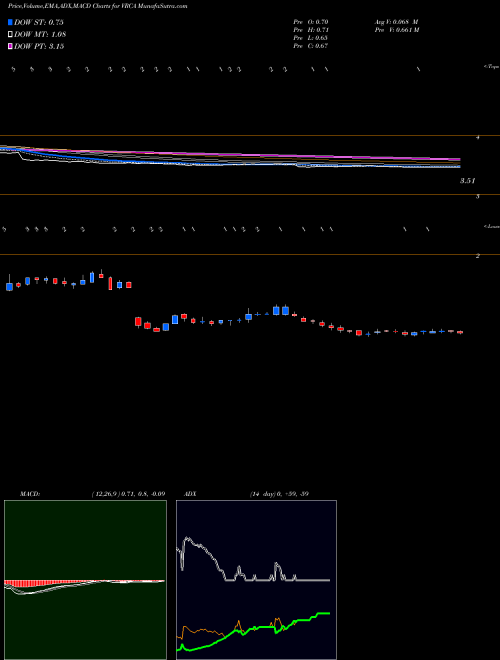This screenshot has width=500, height=660.
Task: Click the chart title mentioning MunafaSutra.com
Action: [98, 6]
